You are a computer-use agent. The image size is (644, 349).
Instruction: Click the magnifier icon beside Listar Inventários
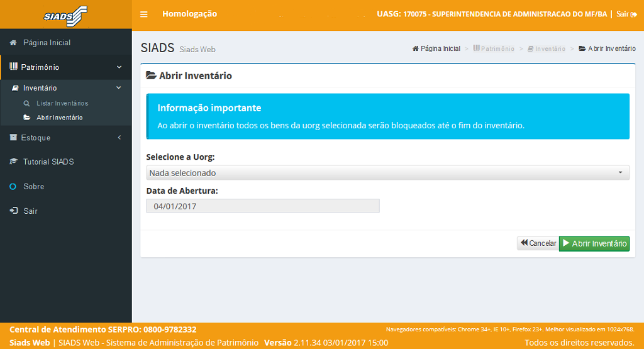[26, 104]
